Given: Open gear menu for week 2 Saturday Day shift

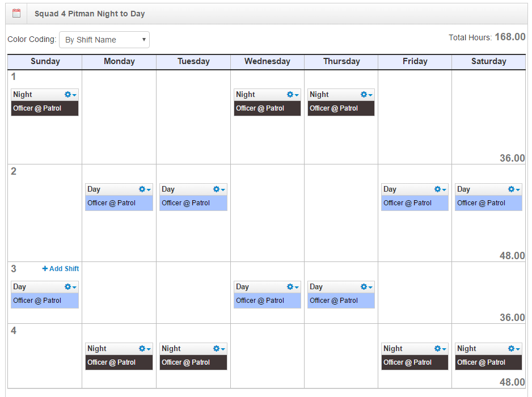Looking at the screenshot, I should pyautogui.click(x=514, y=189).
